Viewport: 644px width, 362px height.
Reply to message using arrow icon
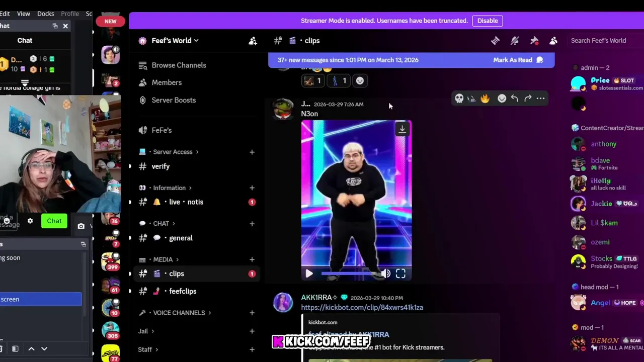coord(515,99)
